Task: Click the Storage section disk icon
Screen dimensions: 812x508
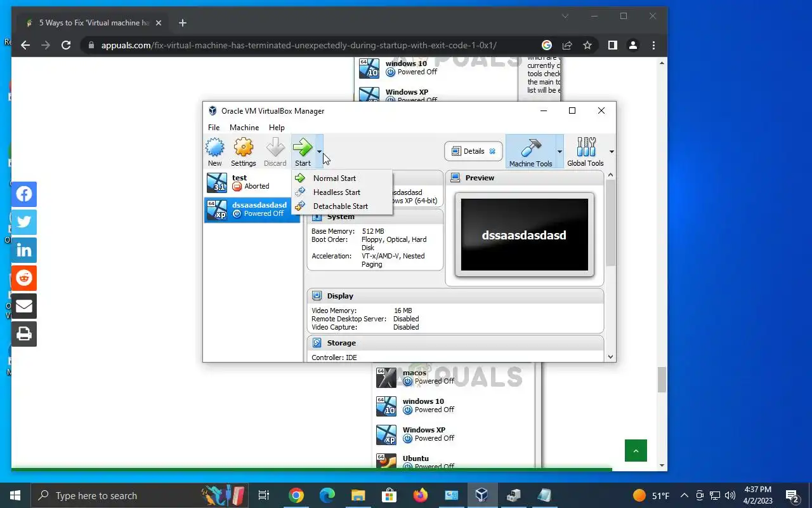Action: (x=317, y=343)
